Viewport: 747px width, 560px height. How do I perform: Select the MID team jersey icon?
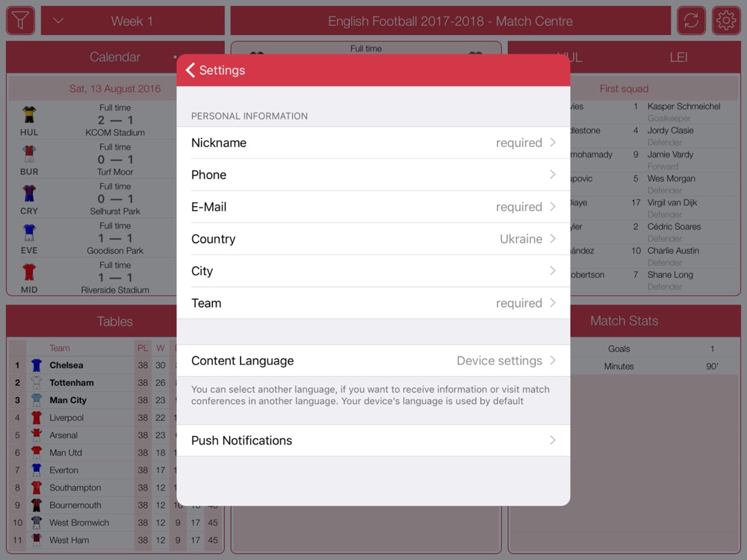(29, 272)
